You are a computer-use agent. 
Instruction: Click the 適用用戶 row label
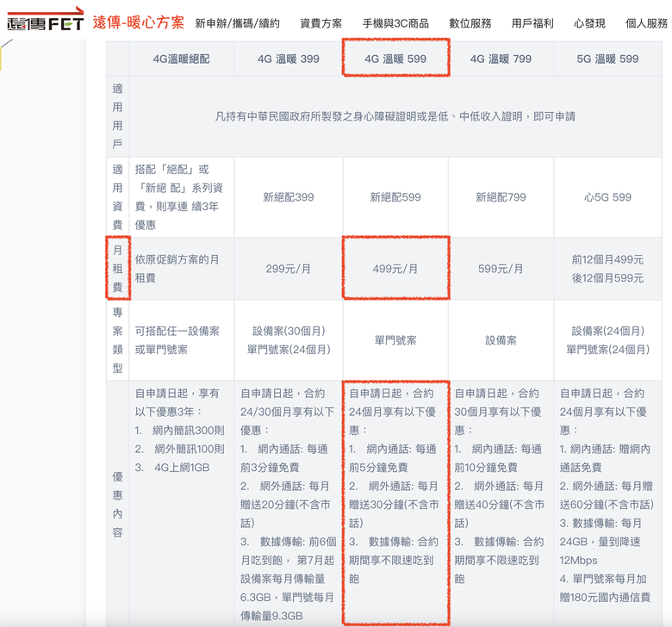point(117,116)
